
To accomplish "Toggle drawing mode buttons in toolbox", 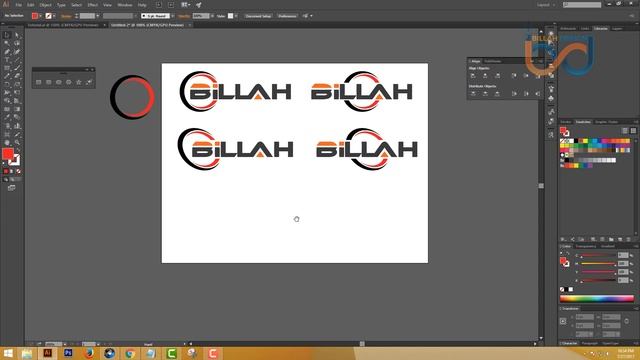I will point(11,180).
